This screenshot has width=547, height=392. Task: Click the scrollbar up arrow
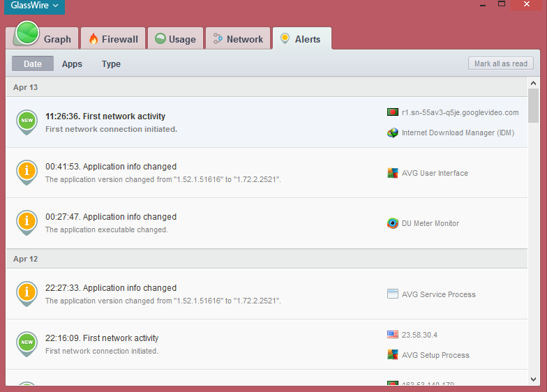tap(533, 83)
